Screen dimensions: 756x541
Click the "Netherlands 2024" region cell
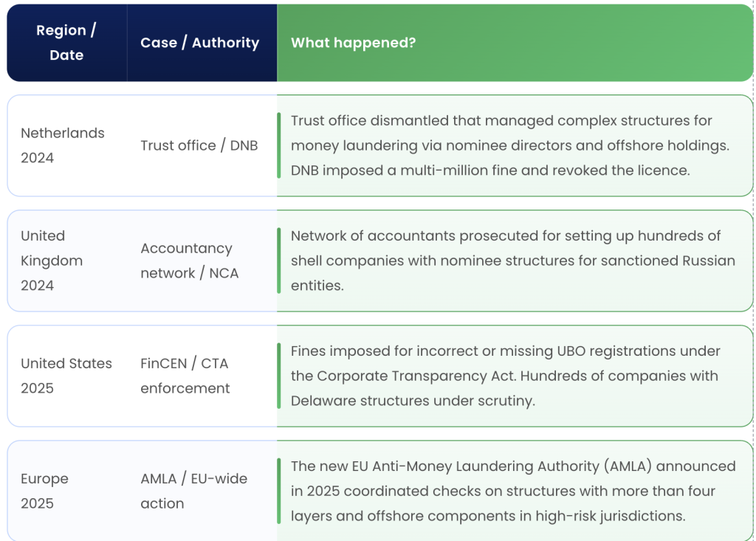tap(63, 145)
